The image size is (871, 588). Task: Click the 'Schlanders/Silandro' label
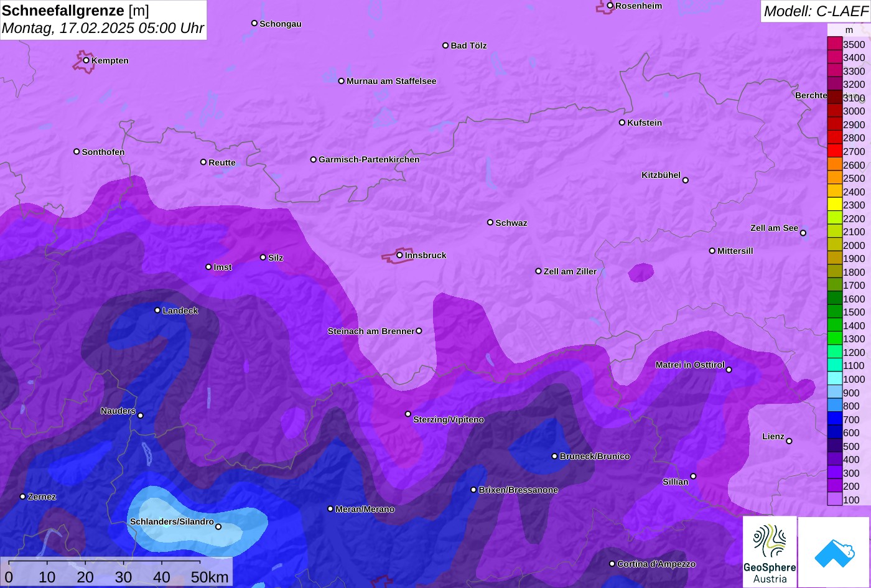tap(172, 521)
